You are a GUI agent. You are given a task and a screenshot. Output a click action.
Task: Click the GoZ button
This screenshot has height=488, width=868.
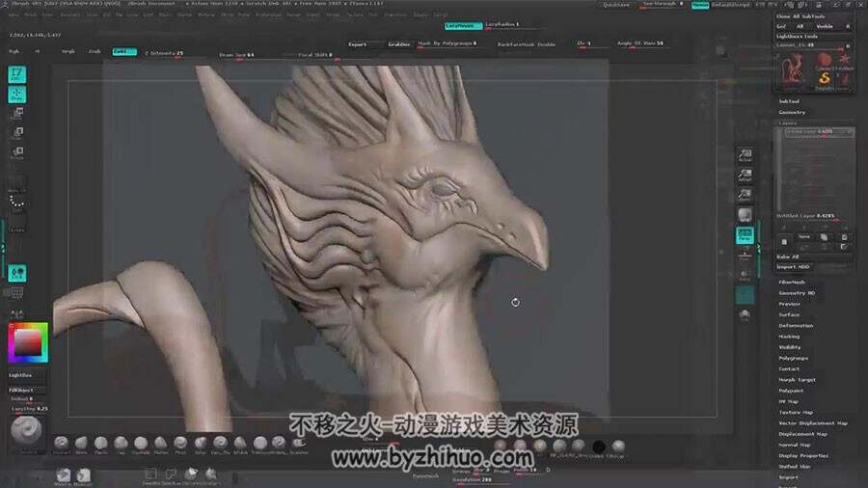point(781,26)
